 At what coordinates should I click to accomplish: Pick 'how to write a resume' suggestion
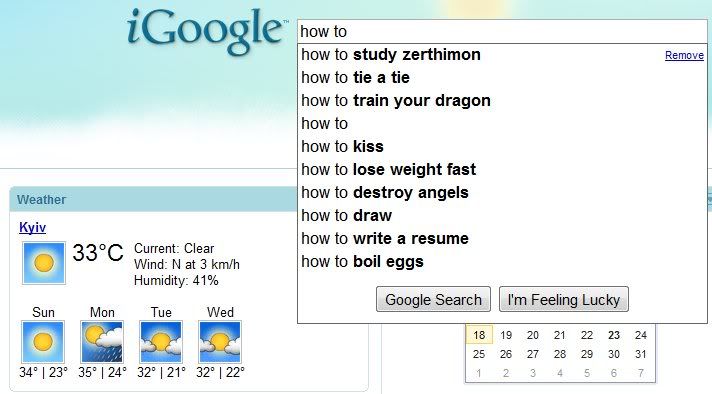[502, 239]
